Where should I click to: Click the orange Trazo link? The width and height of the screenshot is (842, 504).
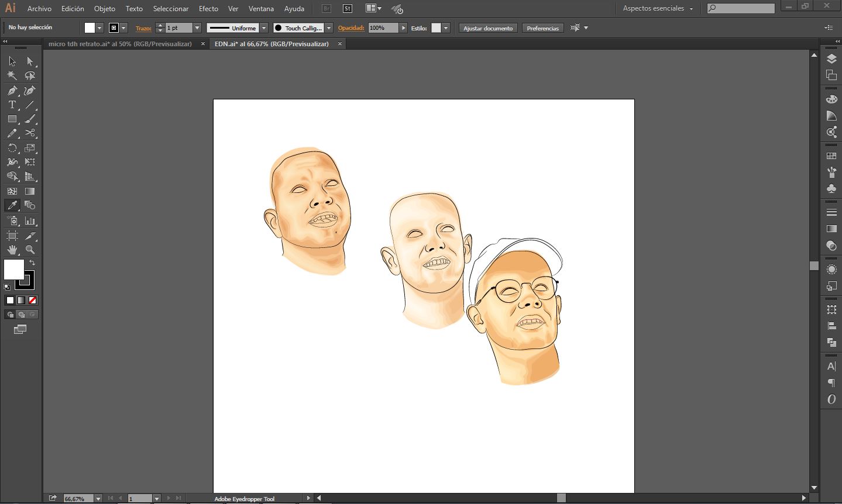[143, 28]
